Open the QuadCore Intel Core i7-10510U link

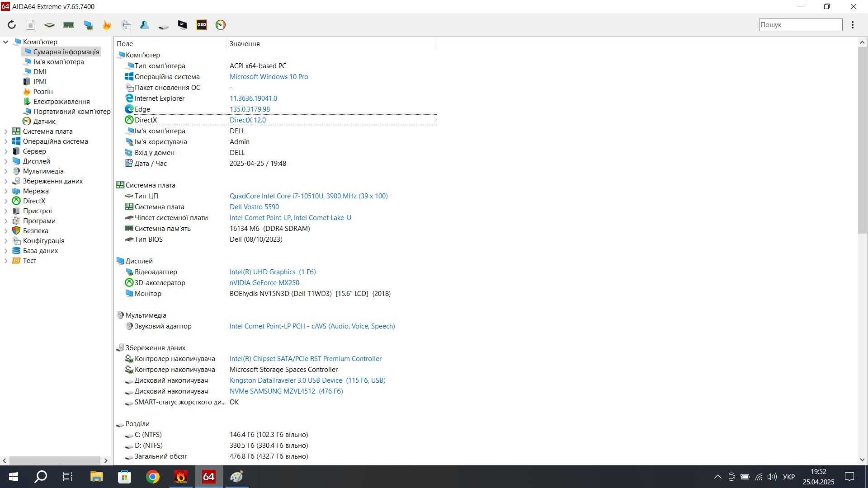tap(309, 196)
